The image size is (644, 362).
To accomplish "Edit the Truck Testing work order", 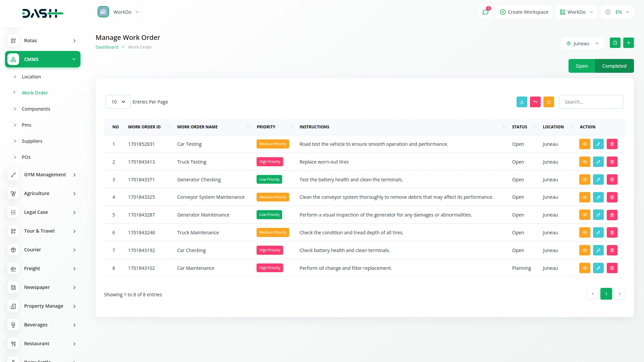I will point(598,162).
